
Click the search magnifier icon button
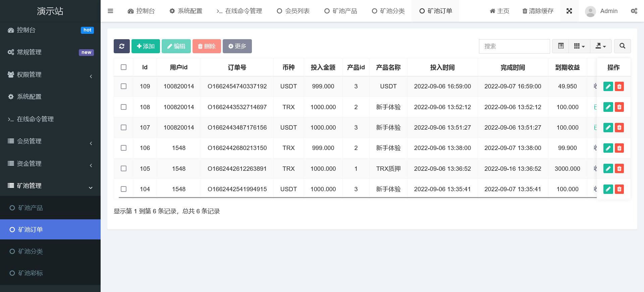coord(622,46)
